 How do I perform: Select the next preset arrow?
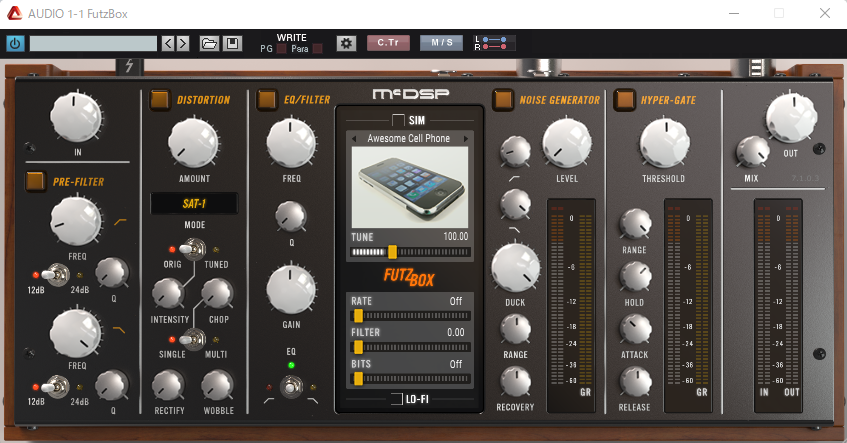(183, 43)
